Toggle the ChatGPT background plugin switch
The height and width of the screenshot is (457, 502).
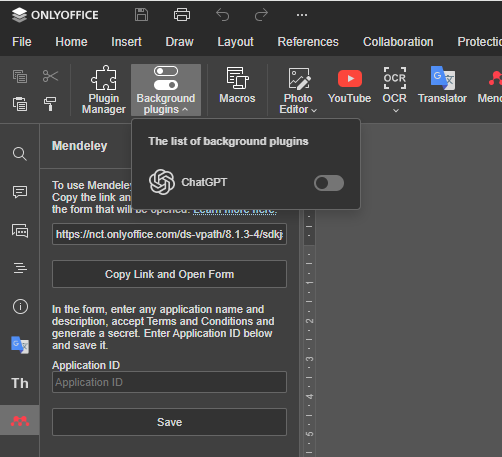tap(329, 183)
